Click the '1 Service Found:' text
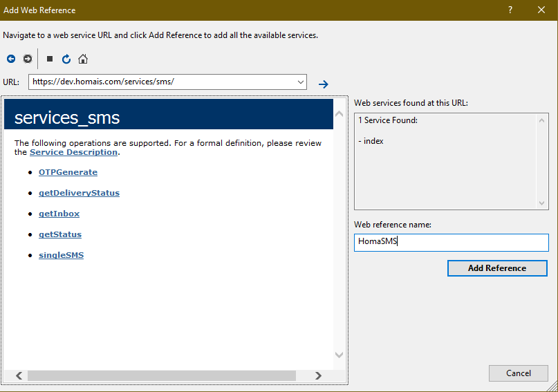The height and width of the screenshot is (392, 558). tap(387, 120)
